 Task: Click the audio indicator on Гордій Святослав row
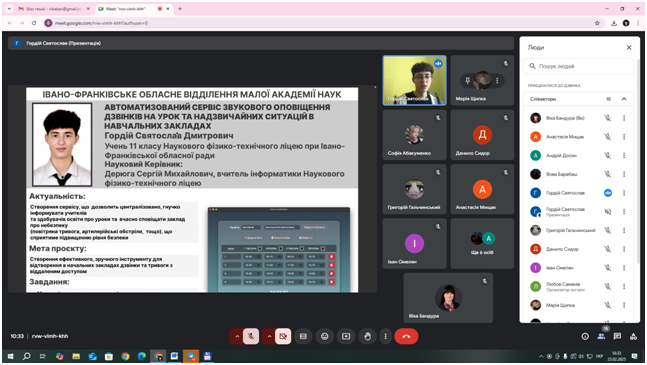coord(608,193)
